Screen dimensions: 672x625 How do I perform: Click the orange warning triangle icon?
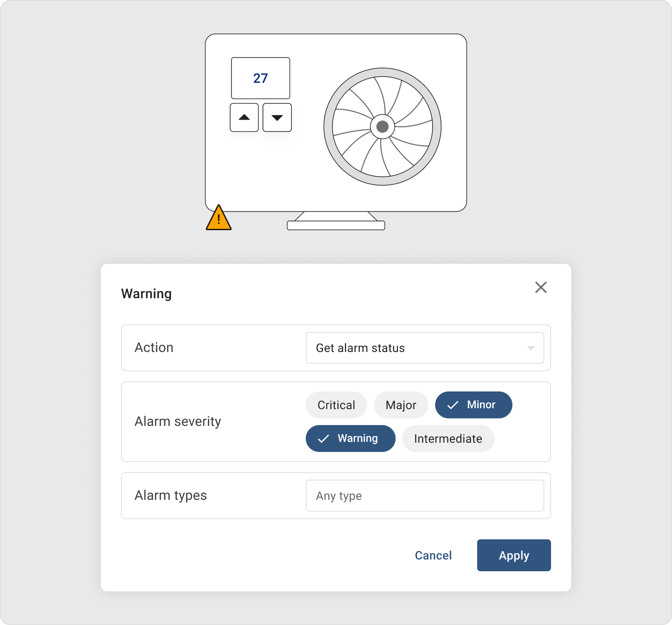tap(218, 218)
